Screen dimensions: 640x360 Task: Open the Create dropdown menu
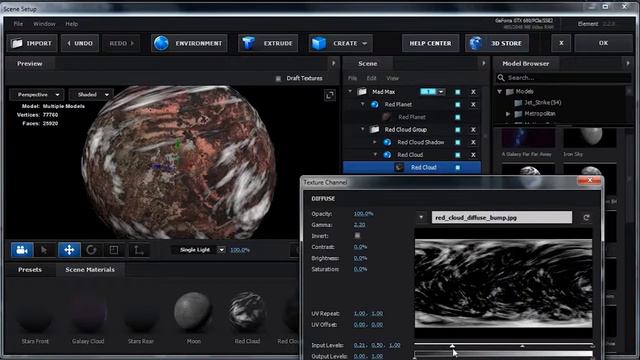[x=340, y=43]
